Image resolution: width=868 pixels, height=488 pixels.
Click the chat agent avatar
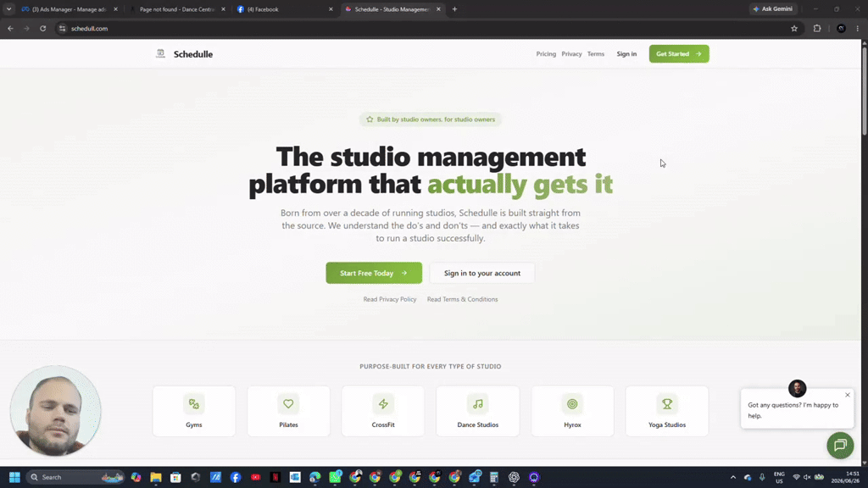(x=797, y=388)
